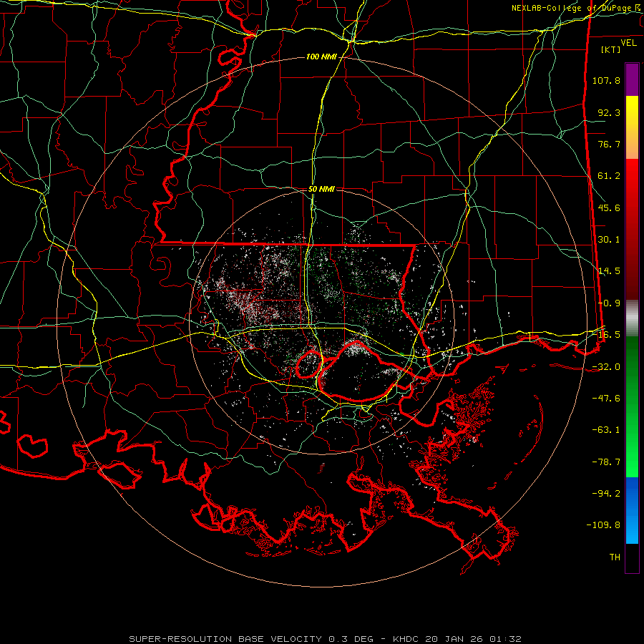Click the 50 NMI range ring label
The image size is (644, 644).
pyautogui.click(x=321, y=190)
